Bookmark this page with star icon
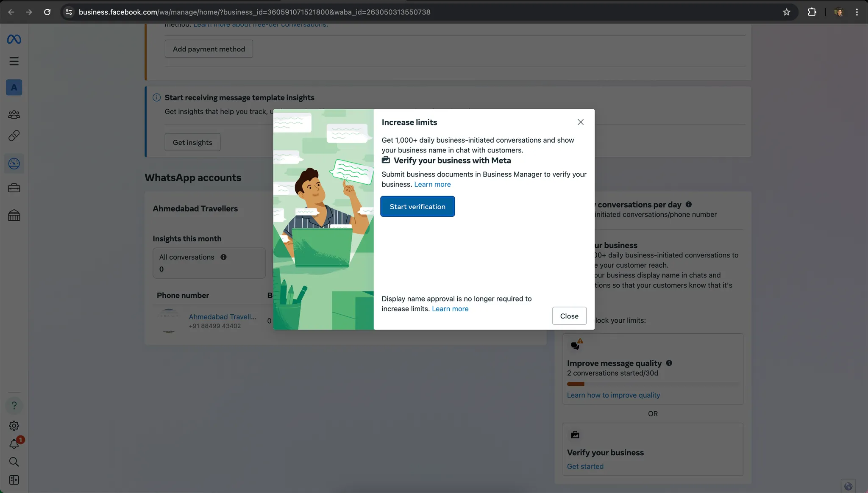 (x=787, y=12)
